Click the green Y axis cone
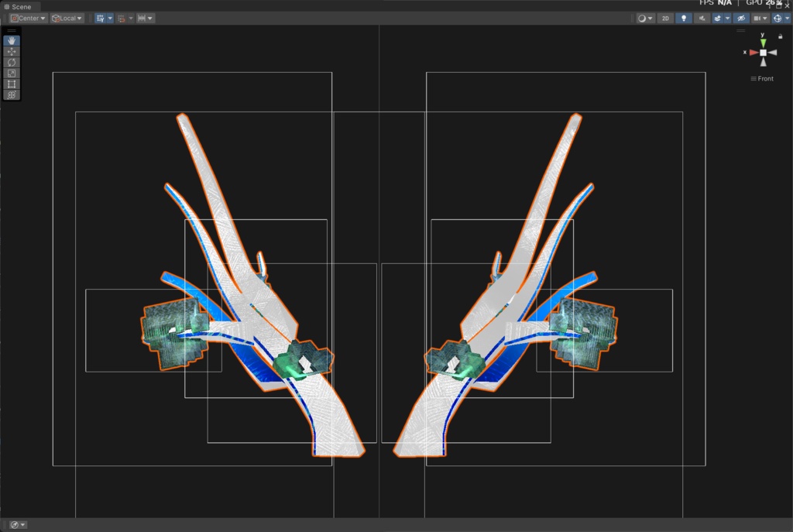Viewport: 793px width, 532px height. [763, 43]
